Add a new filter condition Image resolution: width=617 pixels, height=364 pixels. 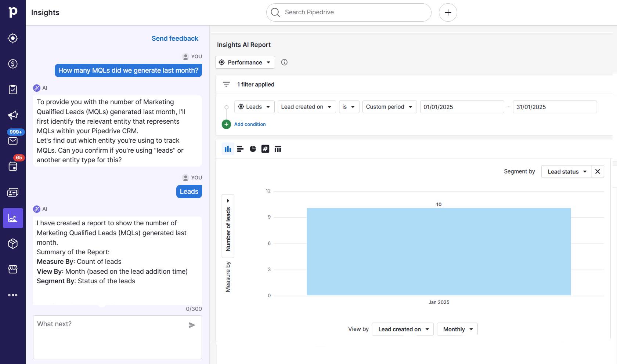tap(245, 124)
